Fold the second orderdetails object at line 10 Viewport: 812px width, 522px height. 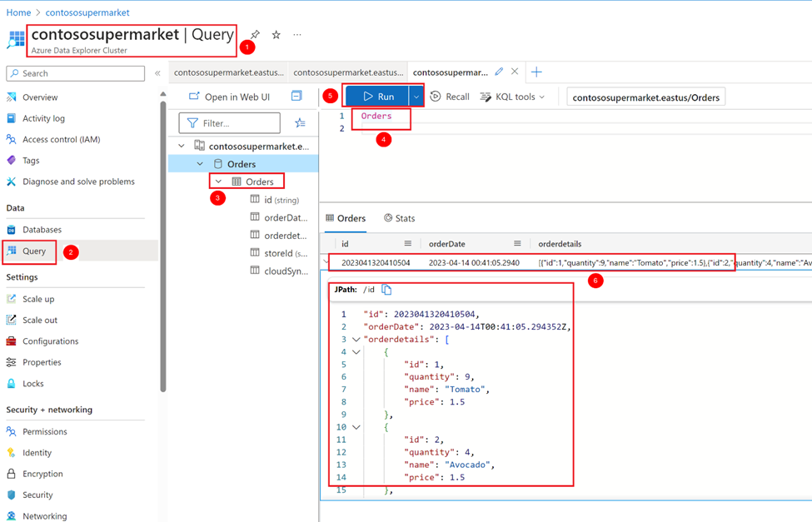(356, 427)
